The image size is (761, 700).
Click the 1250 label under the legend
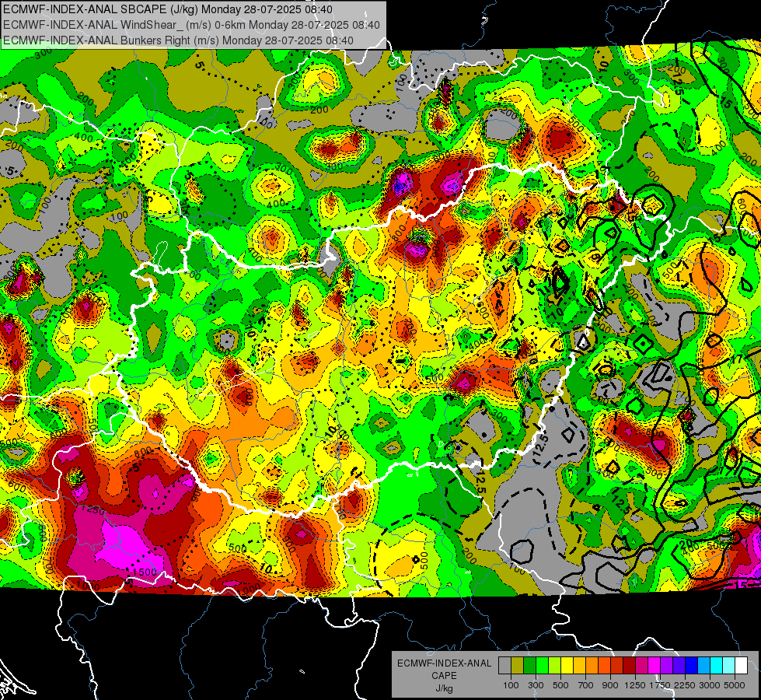point(635,685)
